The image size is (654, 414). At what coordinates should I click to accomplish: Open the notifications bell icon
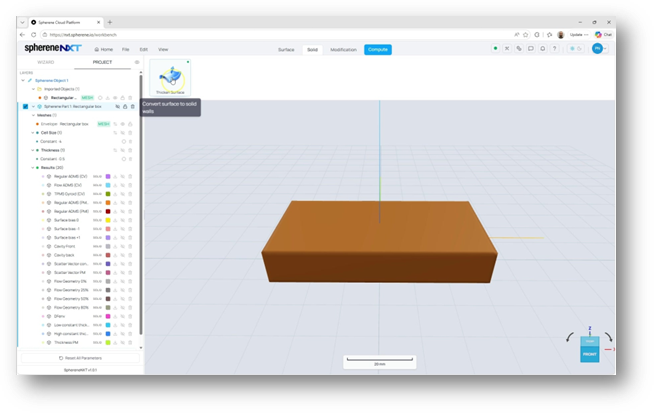pos(543,49)
